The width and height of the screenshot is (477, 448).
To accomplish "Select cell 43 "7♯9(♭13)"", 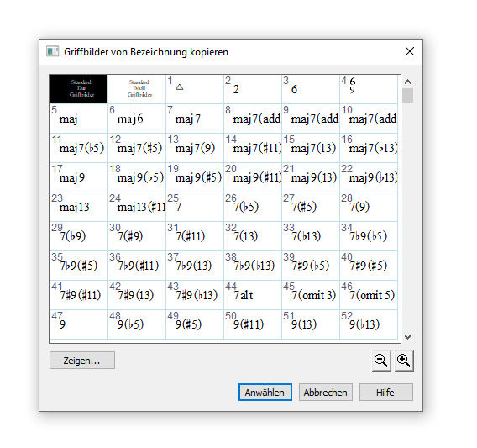I will tap(195, 295).
